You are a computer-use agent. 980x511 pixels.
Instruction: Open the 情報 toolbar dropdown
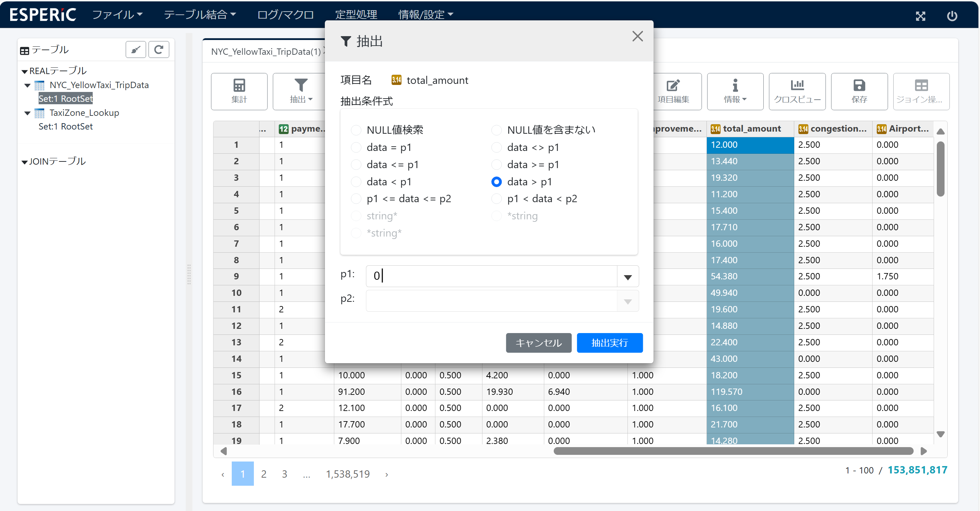[x=735, y=91]
